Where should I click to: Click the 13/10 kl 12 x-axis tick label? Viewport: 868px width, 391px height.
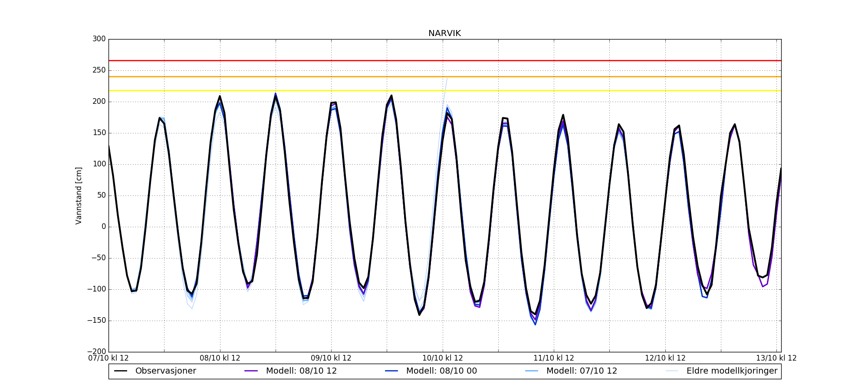click(776, 358)
